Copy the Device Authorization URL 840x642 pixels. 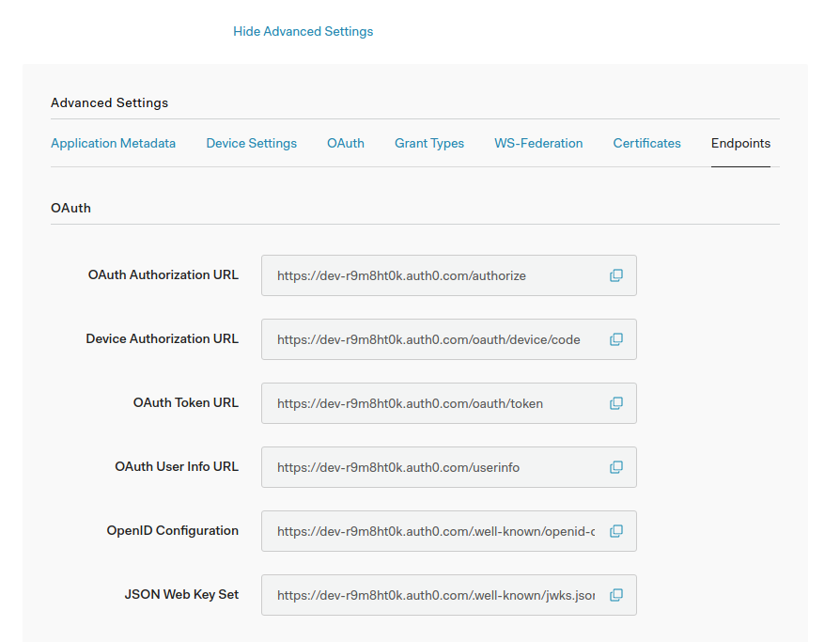(x=616, y=339)
